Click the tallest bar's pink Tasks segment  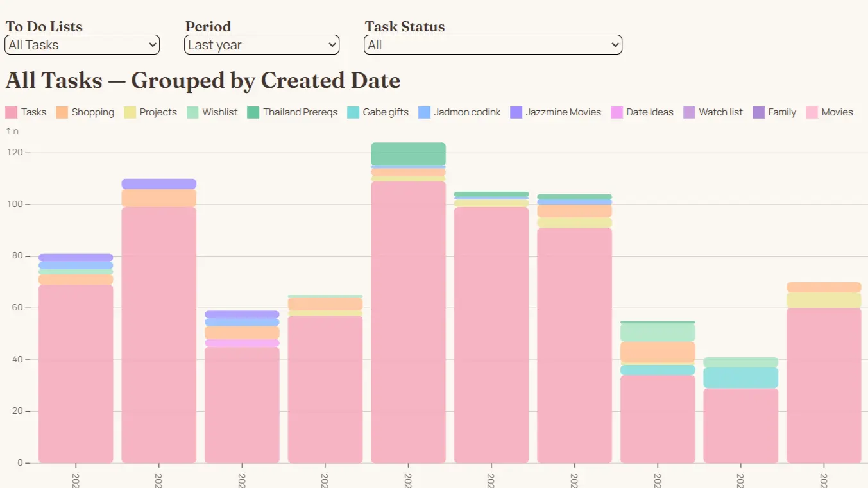[408, 321]
